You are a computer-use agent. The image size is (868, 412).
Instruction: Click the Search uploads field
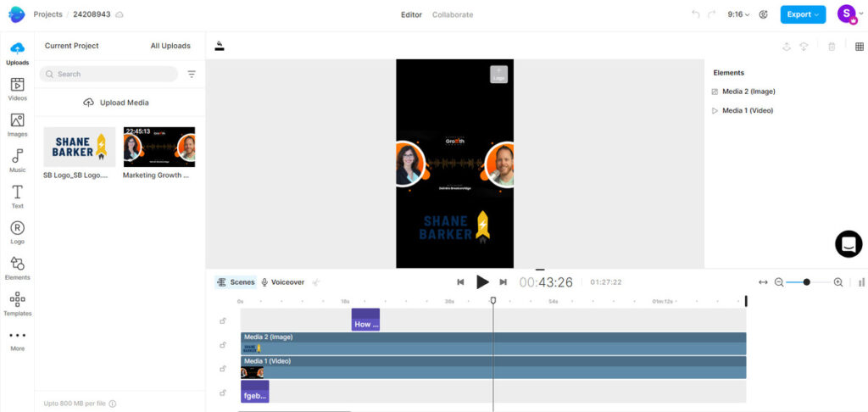pyautogui.click(x=108, y=75)
